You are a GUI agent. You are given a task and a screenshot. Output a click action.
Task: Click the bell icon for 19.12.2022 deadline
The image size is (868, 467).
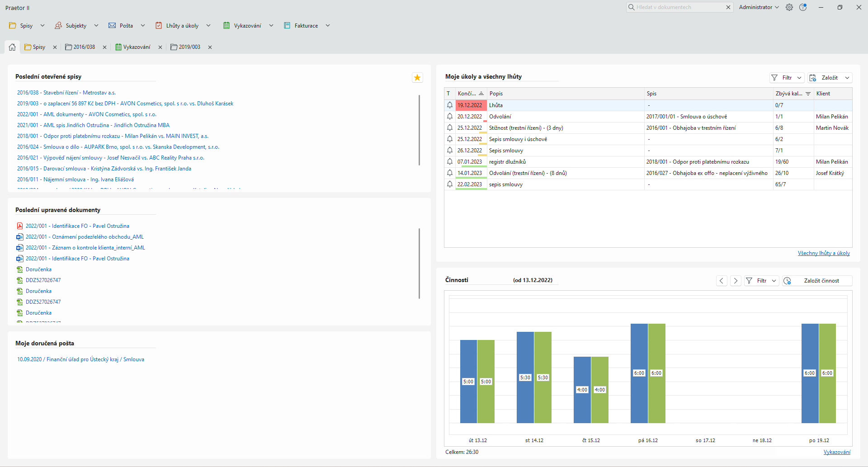[x=450, y=105]
